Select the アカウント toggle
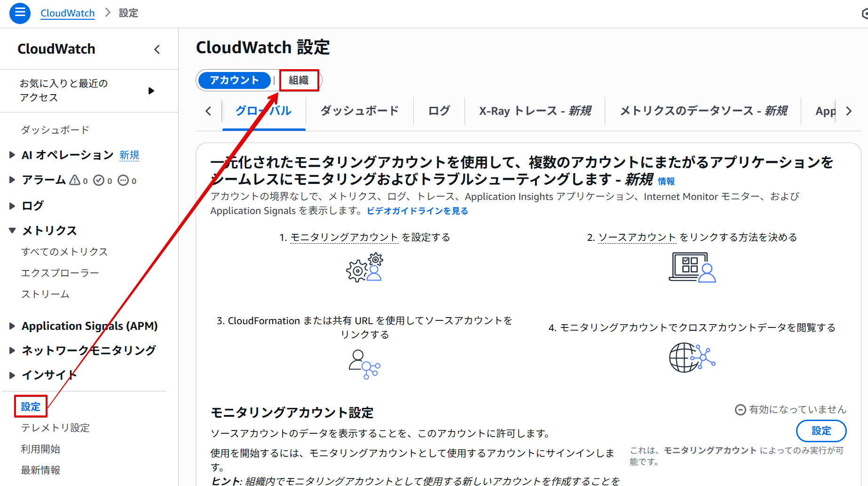The image size is (868, 486). (234, 80)
